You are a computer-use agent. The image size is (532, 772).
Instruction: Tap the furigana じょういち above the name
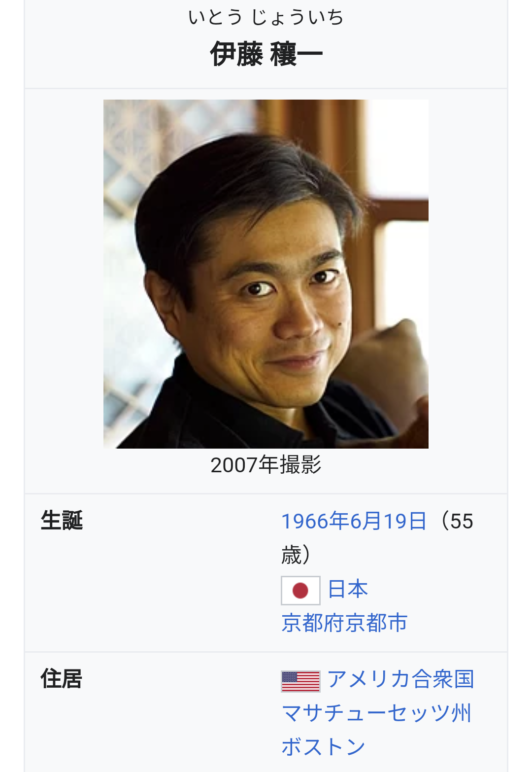tap(298, 17)
